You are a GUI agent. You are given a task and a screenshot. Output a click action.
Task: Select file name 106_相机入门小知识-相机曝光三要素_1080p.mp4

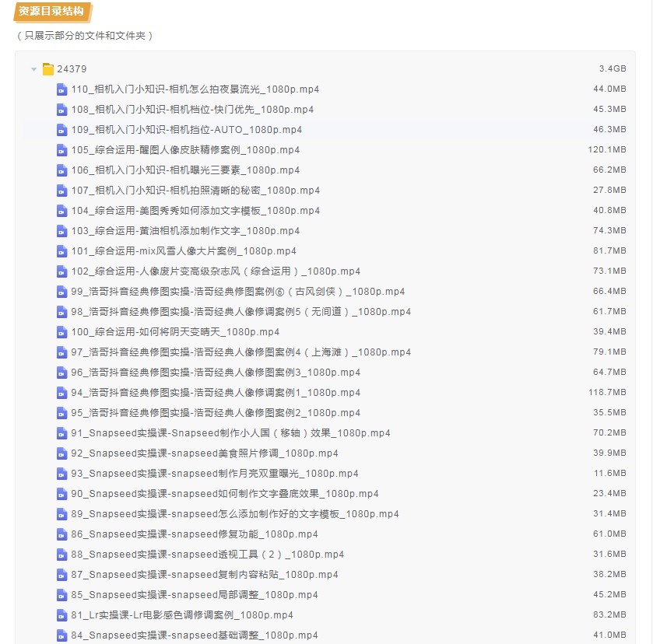coord(185,170)
